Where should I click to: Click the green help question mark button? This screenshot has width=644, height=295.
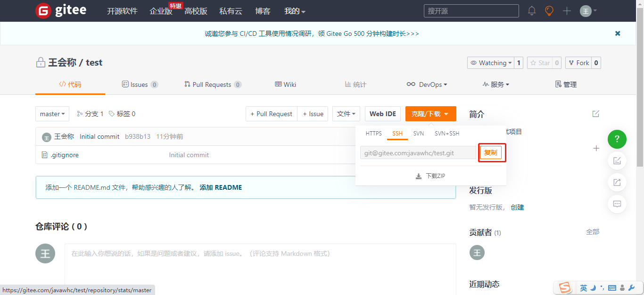617,139
